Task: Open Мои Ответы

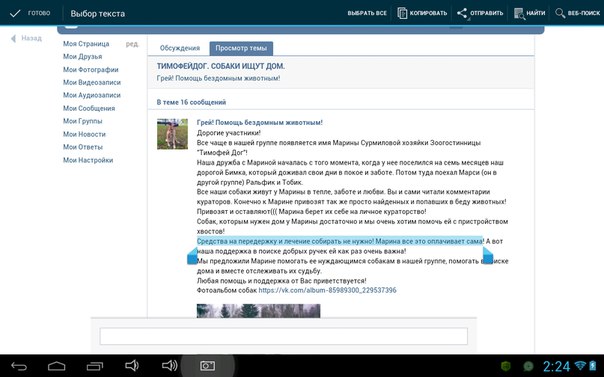Action: click(83, 147)
